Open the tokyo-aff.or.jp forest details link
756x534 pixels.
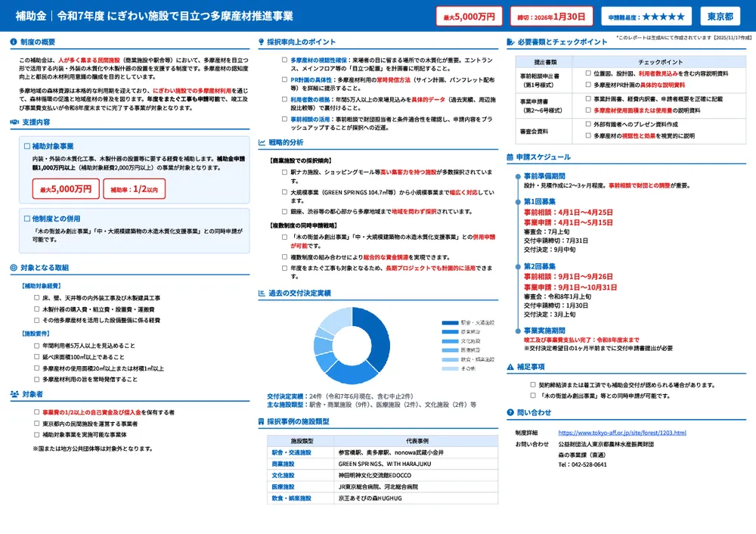click(621, 433)
